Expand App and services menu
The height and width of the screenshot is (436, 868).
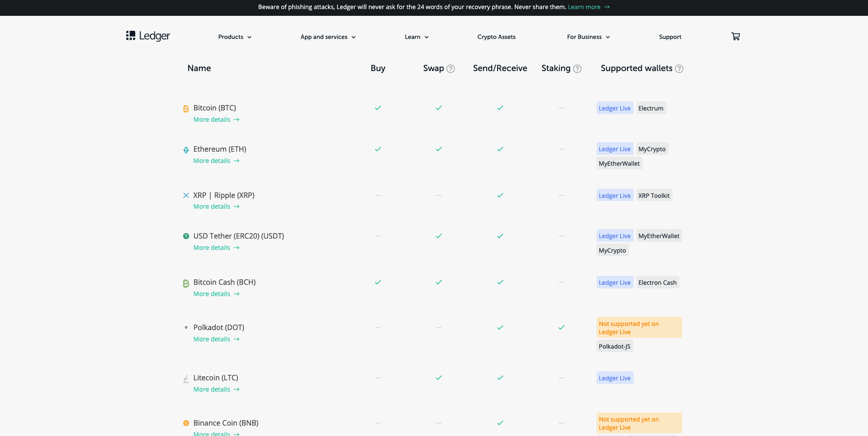(328, 37)
